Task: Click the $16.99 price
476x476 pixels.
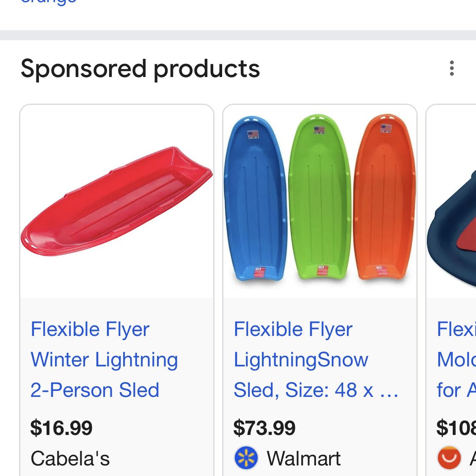Action: [x=61, y=428]
